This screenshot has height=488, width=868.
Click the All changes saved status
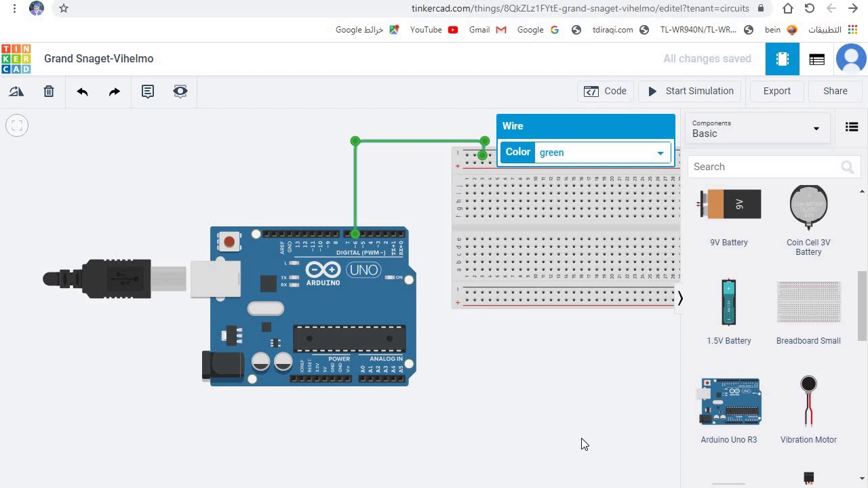(707, 59)
